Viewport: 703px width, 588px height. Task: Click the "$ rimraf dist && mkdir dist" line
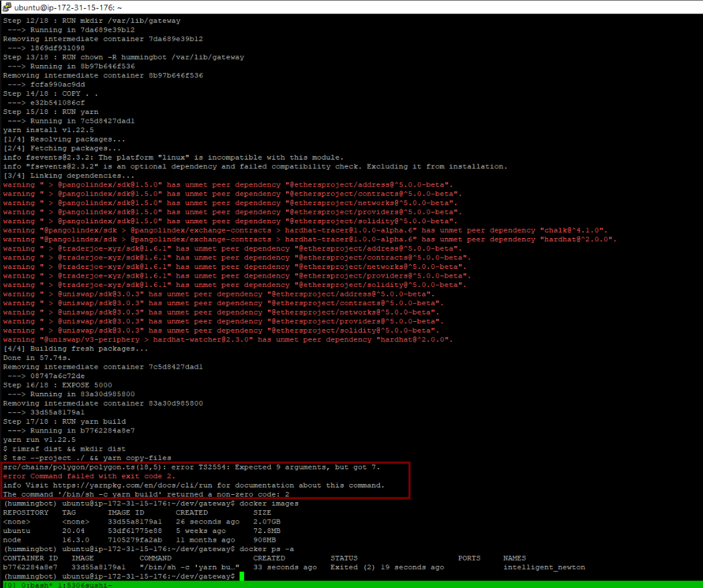pyautogui.click(x=64, y=449)
